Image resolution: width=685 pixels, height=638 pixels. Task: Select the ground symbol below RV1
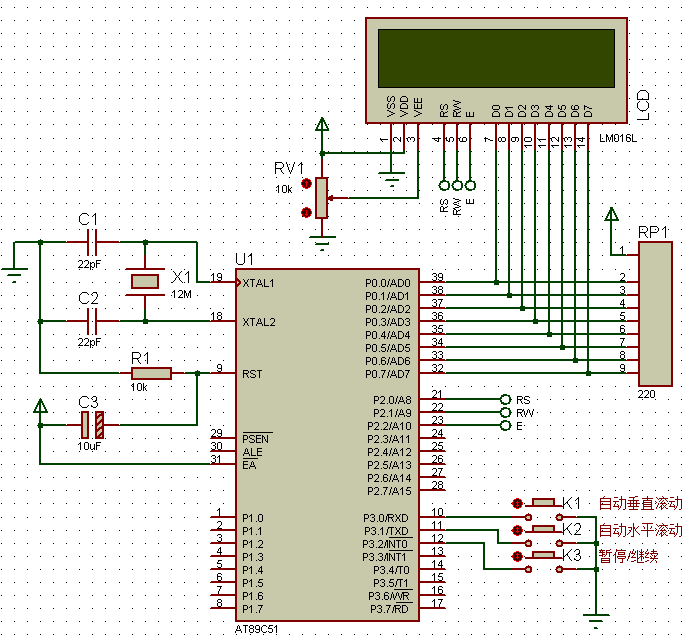(x=322, y=243)
